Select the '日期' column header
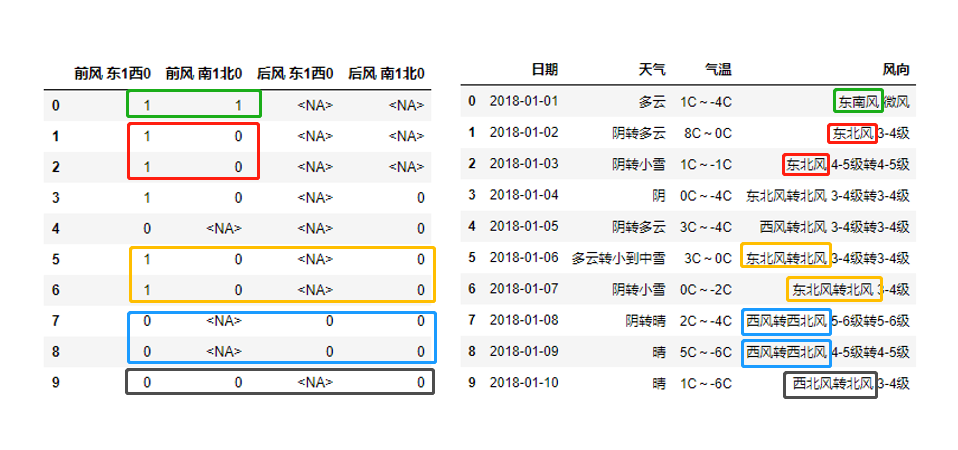The width and height of the screenshot is (958, 450). click(x=544, y=70)
